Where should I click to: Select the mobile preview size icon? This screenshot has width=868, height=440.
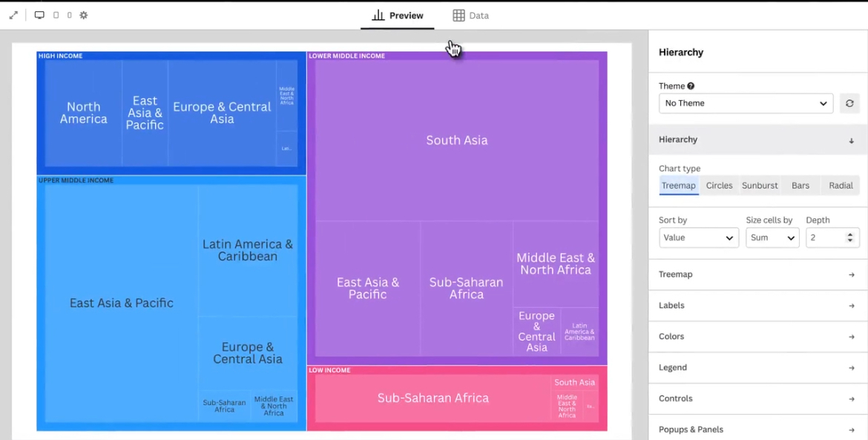tap(69, 15)
